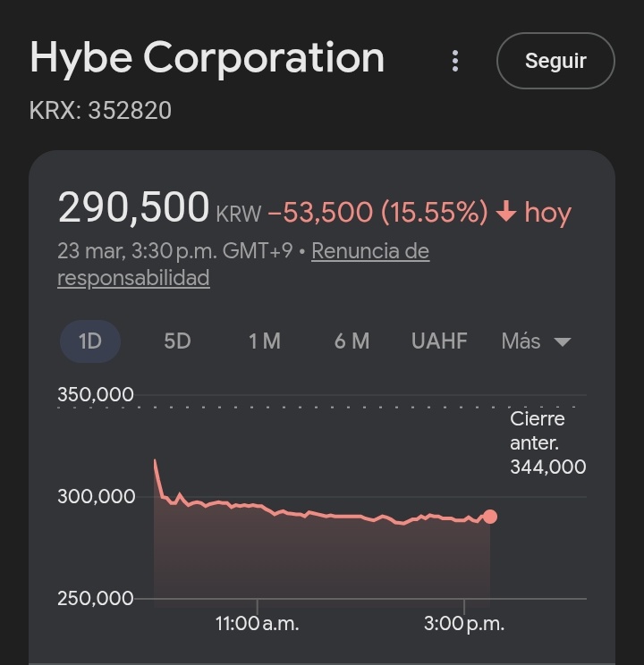644x665 pixels.
Task: Choose the UAHF year-to-date range
Action: pos(439,341)
